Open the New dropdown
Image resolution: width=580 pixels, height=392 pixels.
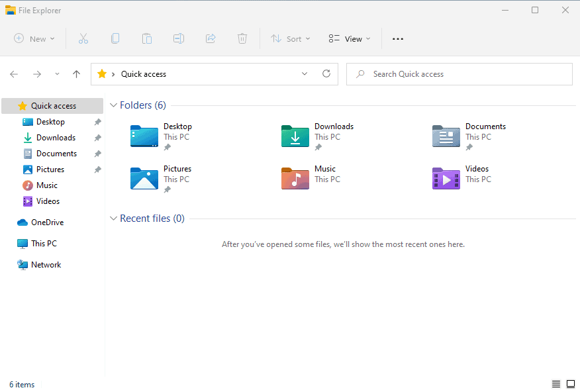34,38
